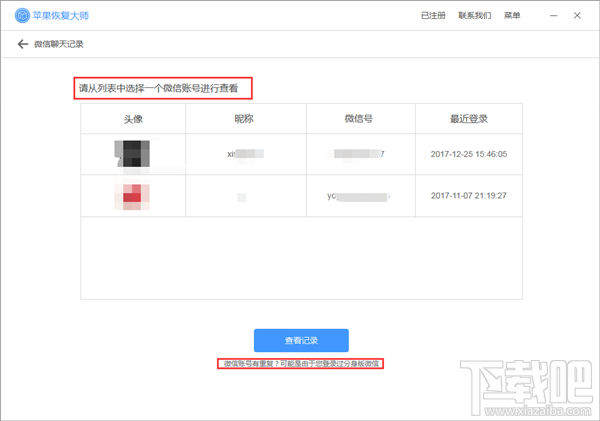This screenshot has width=600, height=421.
Task: Click the blurred nickname in the 2017-11-07 row
Action: click(x=242, y=197)
